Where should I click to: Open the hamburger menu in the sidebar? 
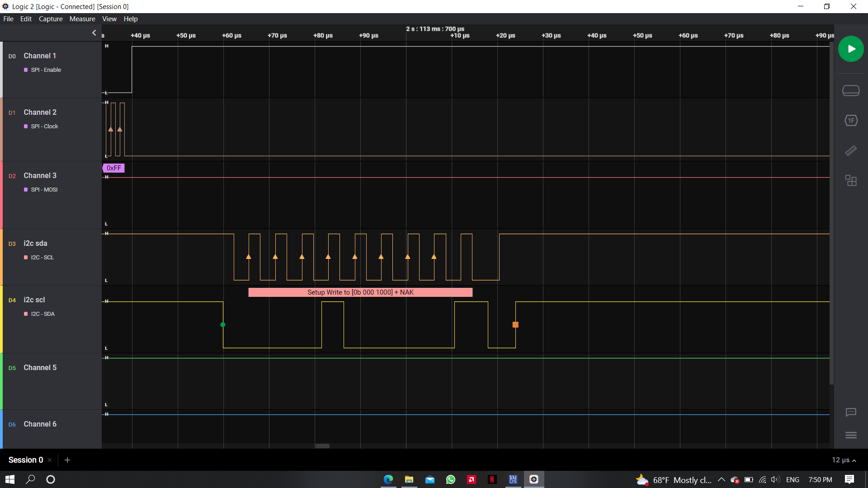tap(850, 435)
